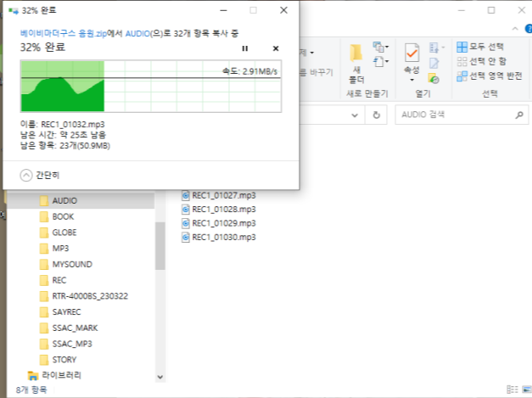
Task: Expand the 속성 dropdown arrow
Action: click(412, 80)
